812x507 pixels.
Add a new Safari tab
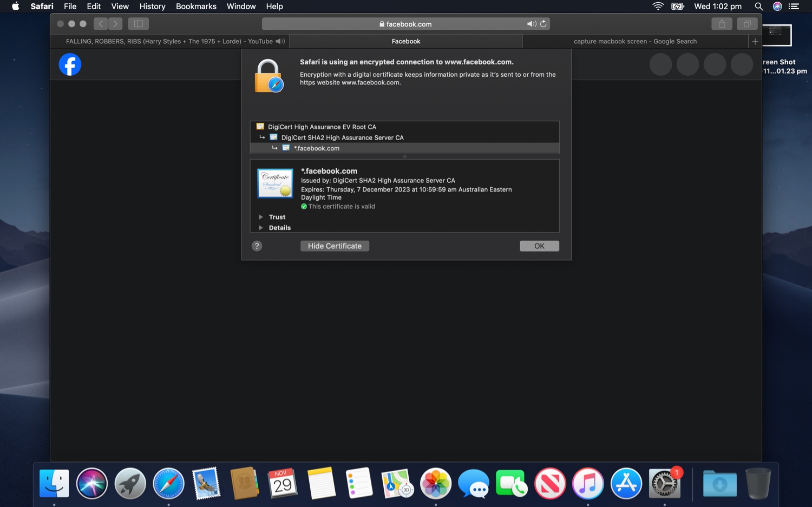755,41
